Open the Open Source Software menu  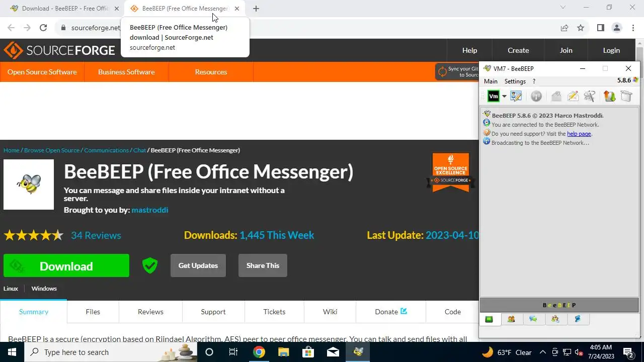tap(42, 72)
